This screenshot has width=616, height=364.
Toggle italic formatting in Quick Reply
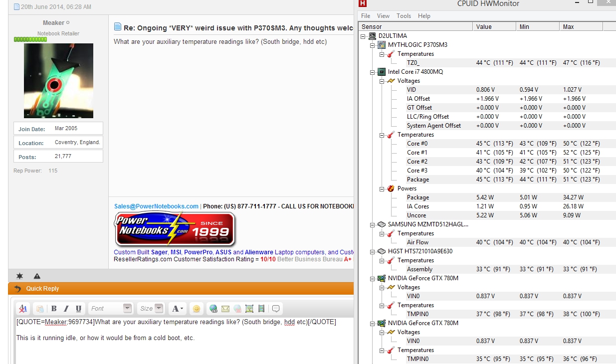coord(66,309)
